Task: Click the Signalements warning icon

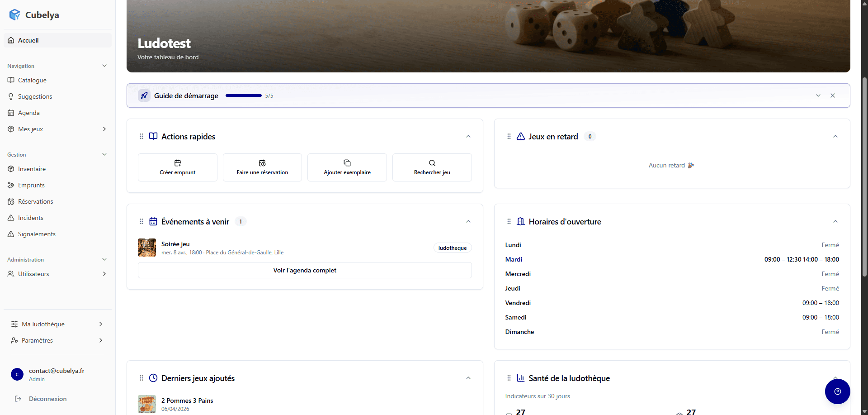Action: 11,234
